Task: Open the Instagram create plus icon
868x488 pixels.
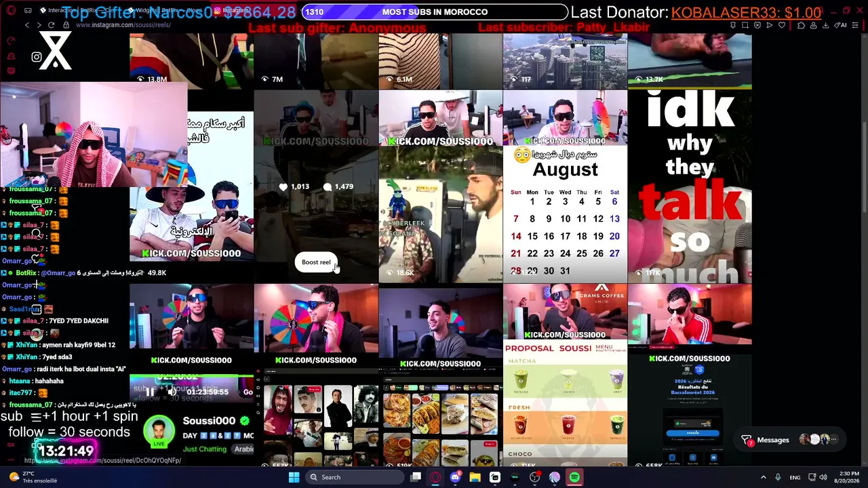Action: (37, 285)
